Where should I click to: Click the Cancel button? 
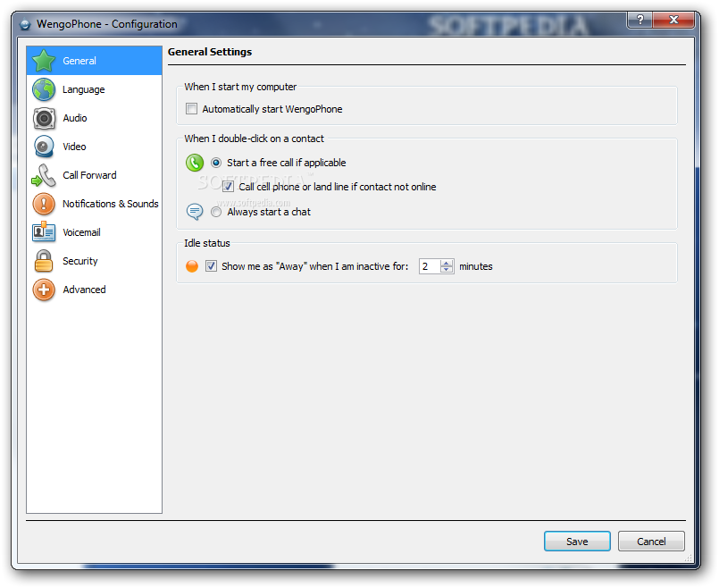651,542
